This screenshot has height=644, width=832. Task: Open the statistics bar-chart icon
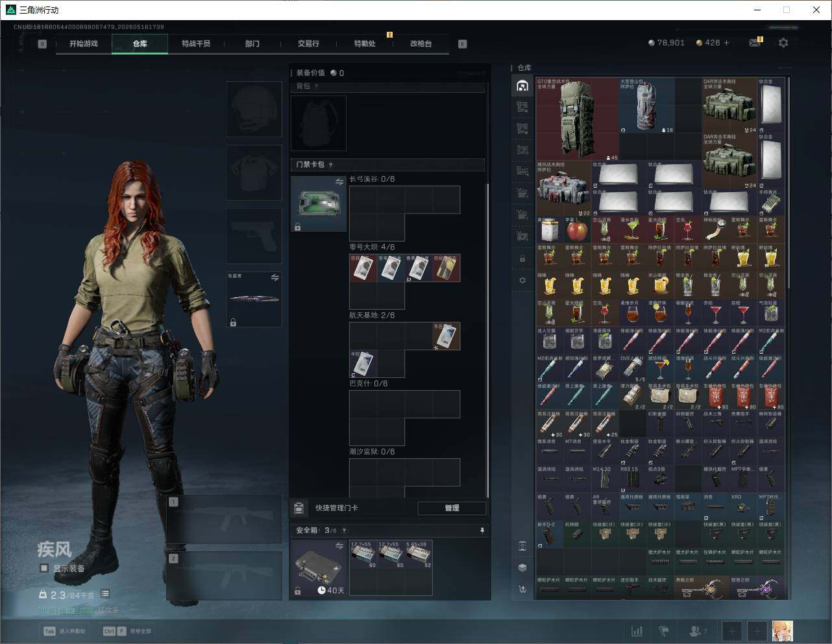click(x=637, y=631)
